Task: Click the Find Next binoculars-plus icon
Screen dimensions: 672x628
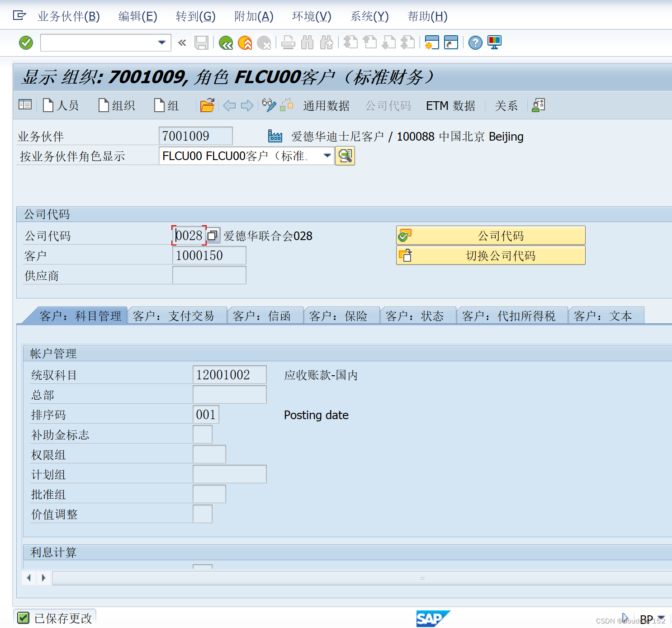Action: click(x=327, y=43)
